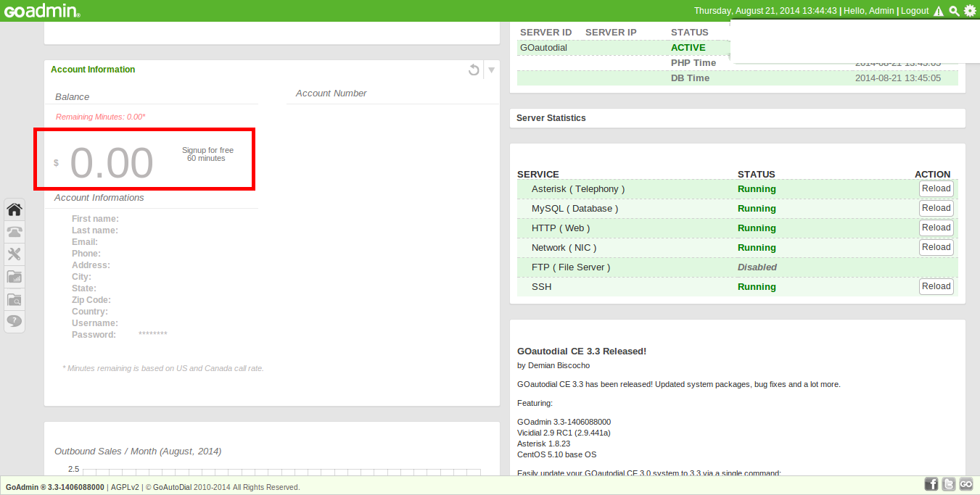The height and width of the screenshot is (495, 980).
Task: Click the 'Asterisk ( Telephony )' service name
Action: point(578,189)
